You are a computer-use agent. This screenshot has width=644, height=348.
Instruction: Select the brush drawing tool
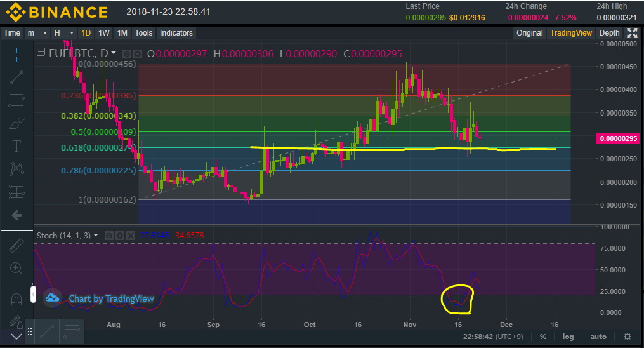(x=16, y=123)
